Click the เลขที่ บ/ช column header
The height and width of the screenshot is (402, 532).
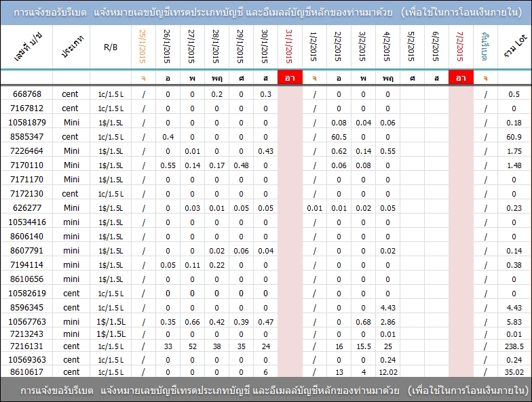27,47
